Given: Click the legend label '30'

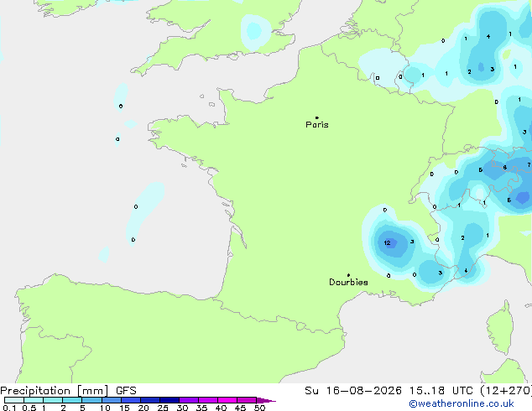Looking at the screenshot, I should click(182, 408).
